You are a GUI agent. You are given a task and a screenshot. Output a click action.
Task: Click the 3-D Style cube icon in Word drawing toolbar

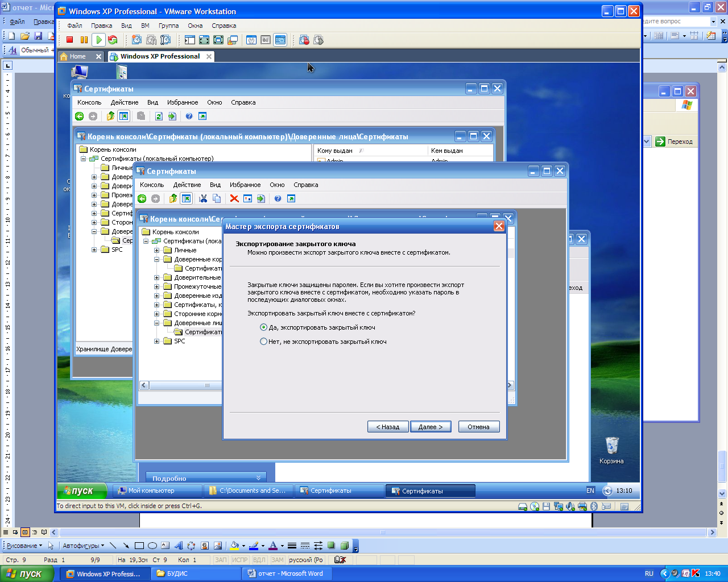[x=344, y=546]
